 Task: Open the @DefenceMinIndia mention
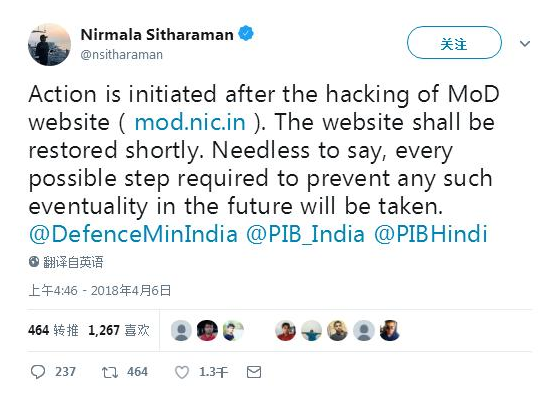pyautogui.click(x=133, y=234)
